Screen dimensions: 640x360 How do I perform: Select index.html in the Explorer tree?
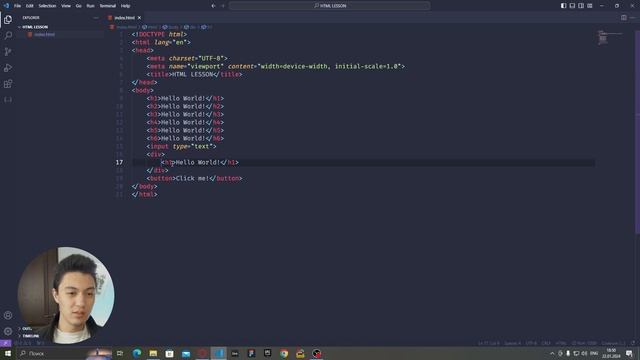[44, 35]
